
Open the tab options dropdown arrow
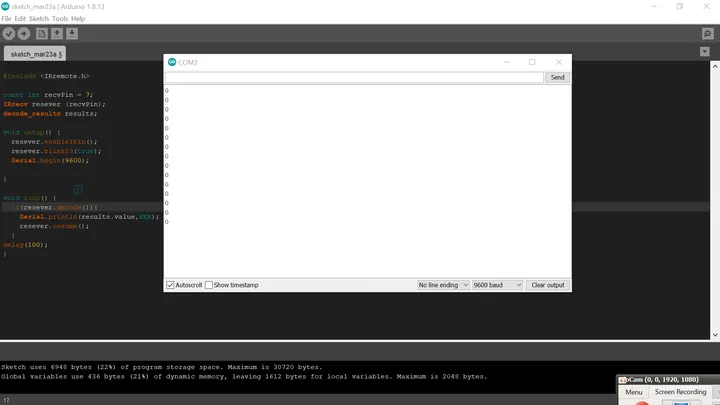point(705,52)
